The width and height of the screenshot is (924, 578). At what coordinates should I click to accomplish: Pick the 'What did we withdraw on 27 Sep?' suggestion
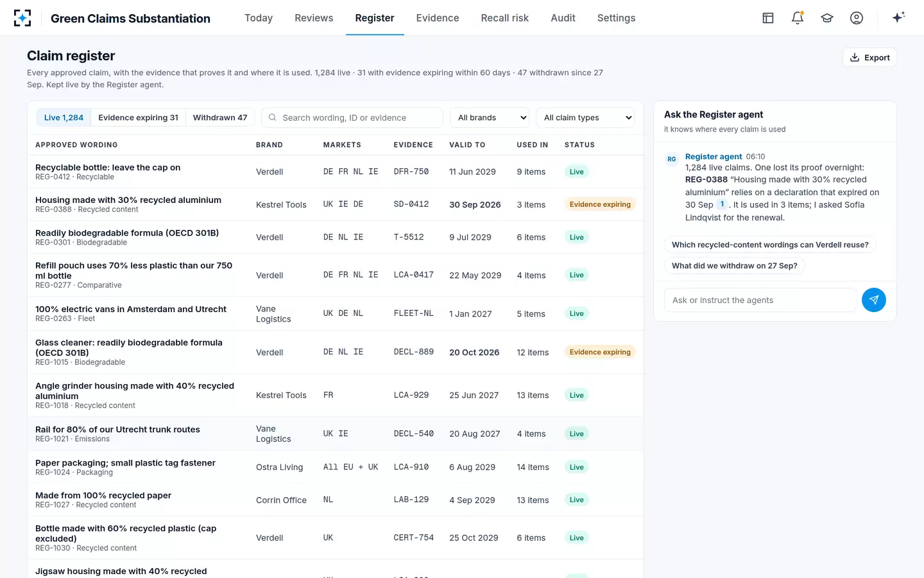click(734, 266)
